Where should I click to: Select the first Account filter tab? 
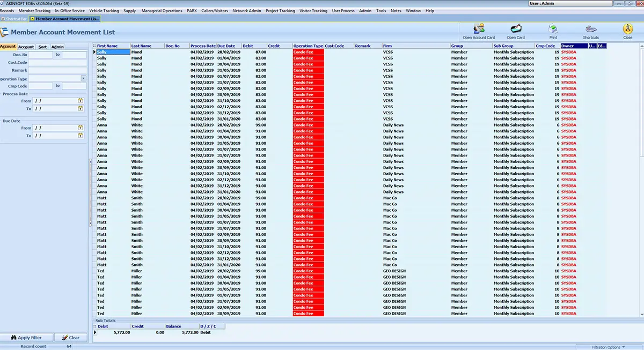tap(8, 47)
